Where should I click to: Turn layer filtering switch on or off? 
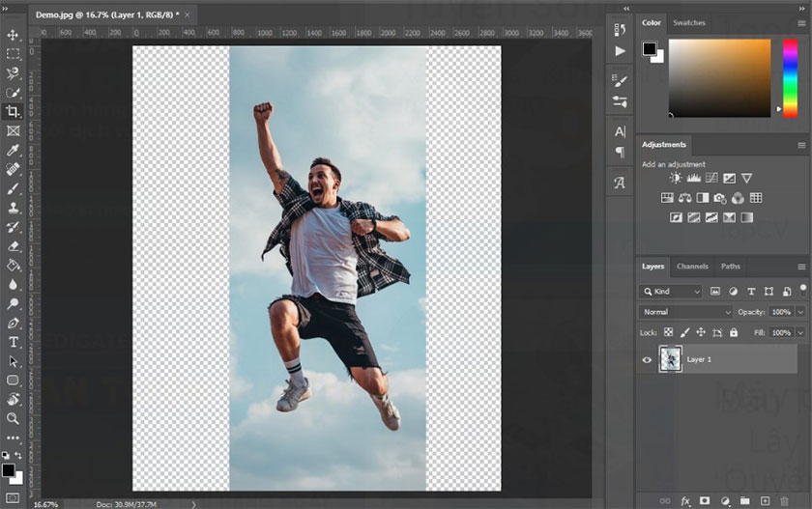click(802, 290)
